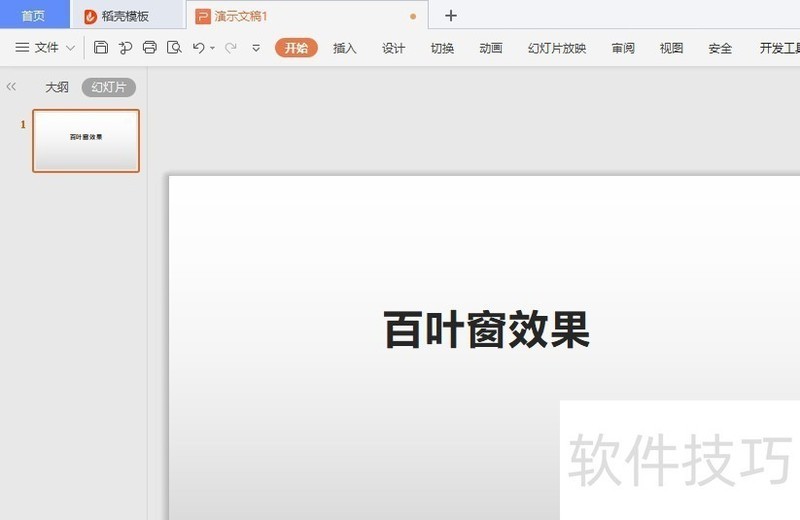Add a new tab with plus button
Screen dimensions: 800x520
pos(451,16)
